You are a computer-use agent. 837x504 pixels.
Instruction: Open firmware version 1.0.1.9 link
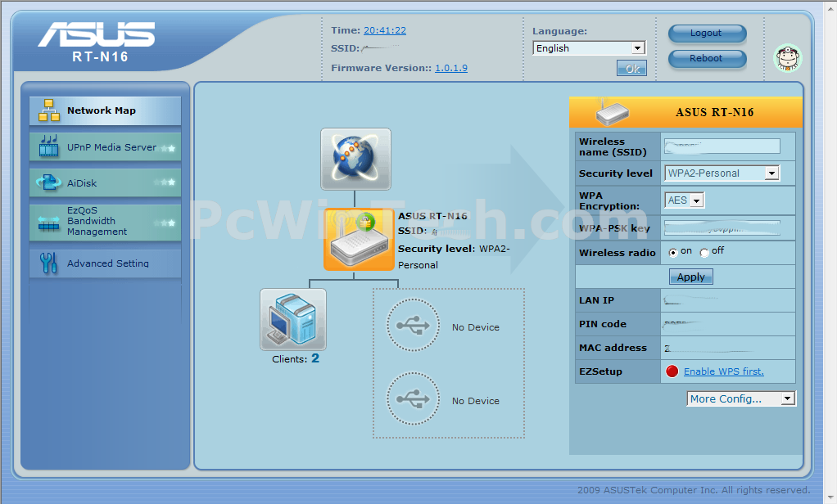tap(451, 68)
